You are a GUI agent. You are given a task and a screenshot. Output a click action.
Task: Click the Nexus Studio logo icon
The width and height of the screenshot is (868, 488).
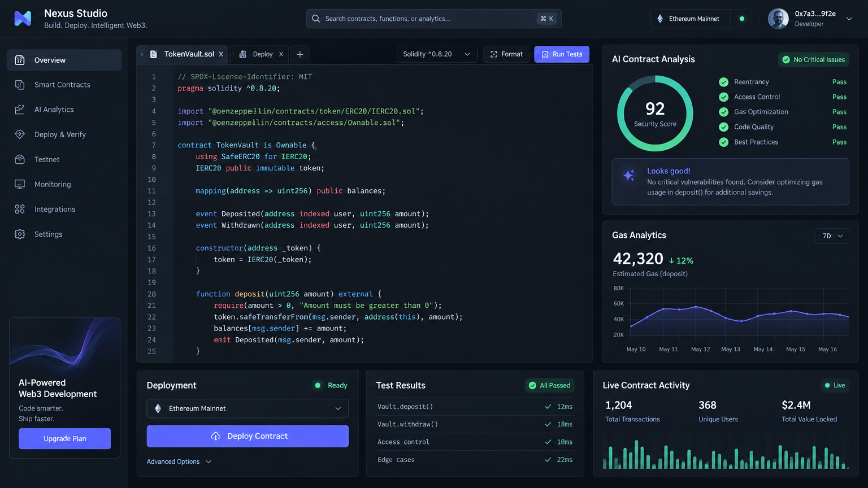[x=23, y=19]
